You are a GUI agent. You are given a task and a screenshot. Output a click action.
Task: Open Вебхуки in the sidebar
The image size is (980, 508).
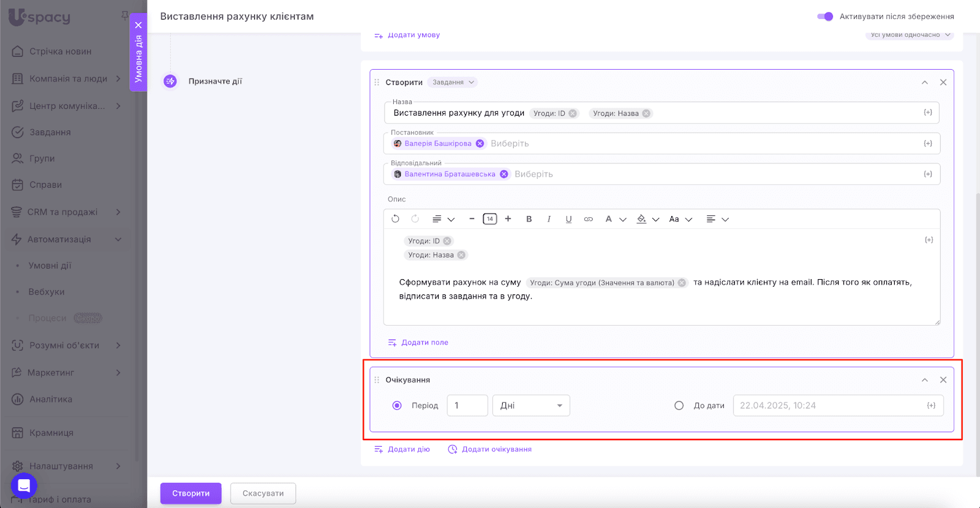pos(46,292)
